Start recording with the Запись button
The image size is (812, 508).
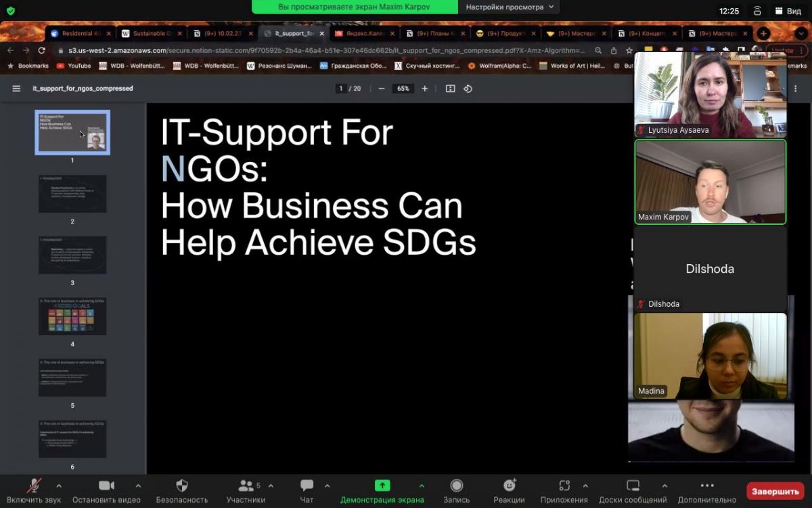[x=456, y=486]
